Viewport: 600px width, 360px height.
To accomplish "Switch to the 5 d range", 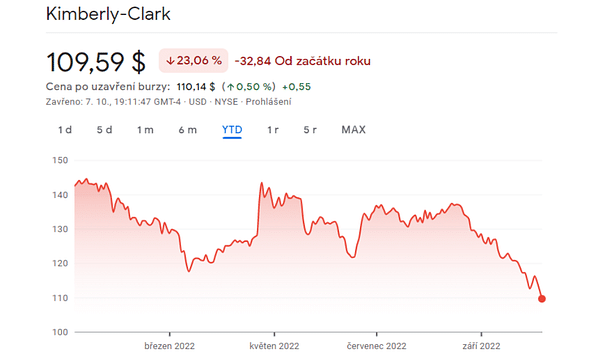I will point(104,130).
